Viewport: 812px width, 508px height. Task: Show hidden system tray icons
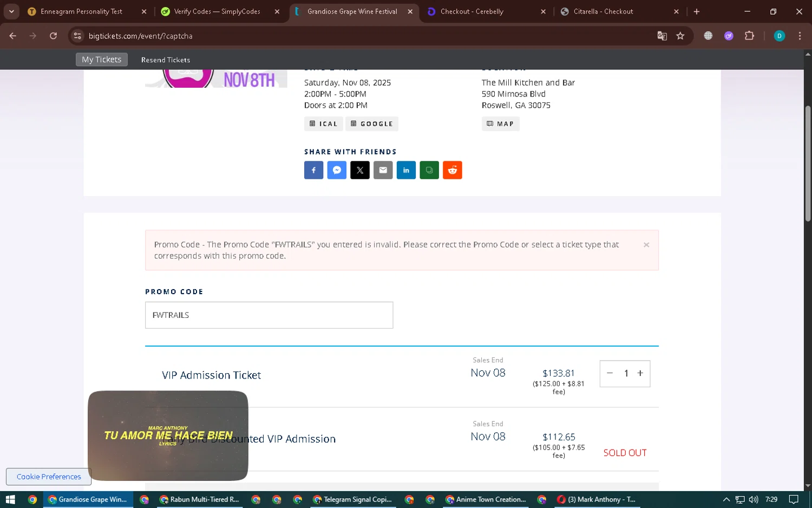pyautogui.click(x=726, y=499)
